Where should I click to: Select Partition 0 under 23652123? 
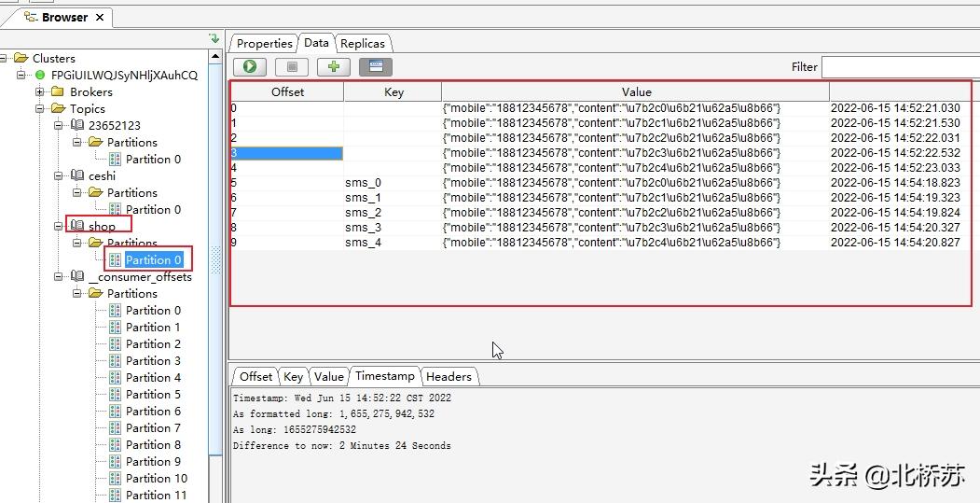pyautogui.click(x=153, y=159)
